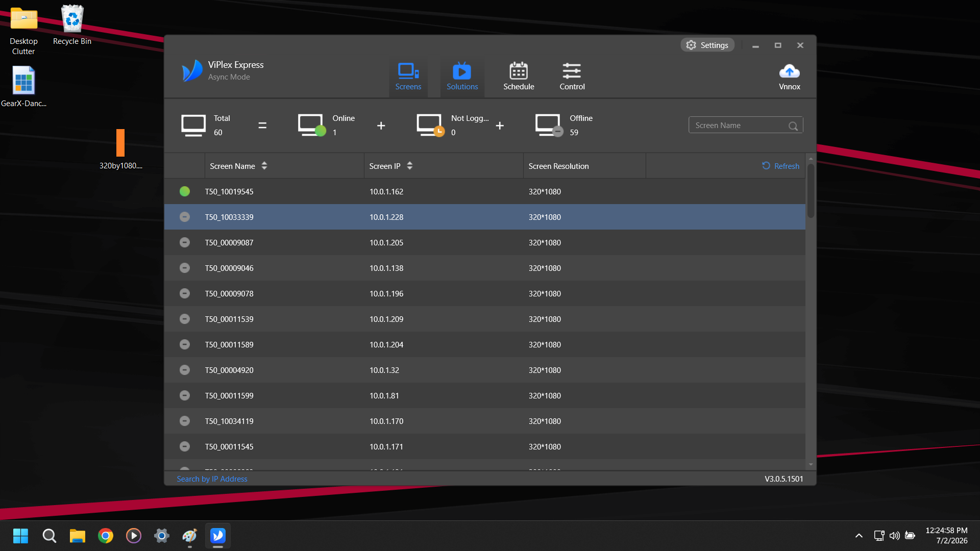Screen dimensions: 980x551
Task: Click offline status icon of T50_10034119
Action: (185, 421)
